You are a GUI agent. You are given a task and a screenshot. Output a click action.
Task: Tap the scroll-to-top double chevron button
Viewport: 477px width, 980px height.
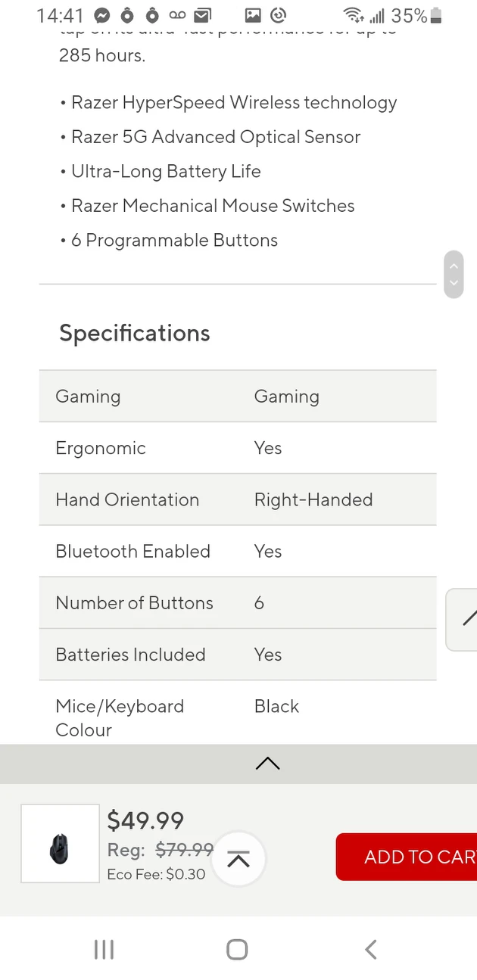pos(238,860)
